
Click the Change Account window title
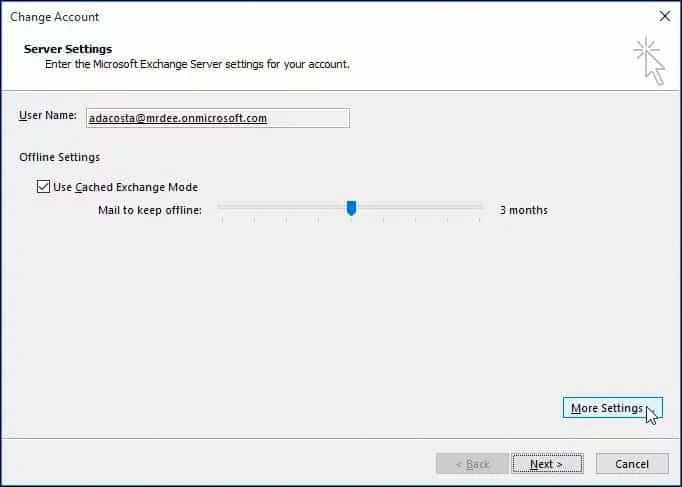click(x=54, y=17)
